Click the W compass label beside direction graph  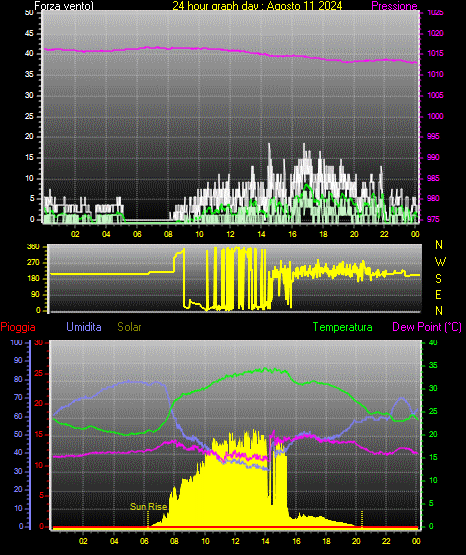440,262
